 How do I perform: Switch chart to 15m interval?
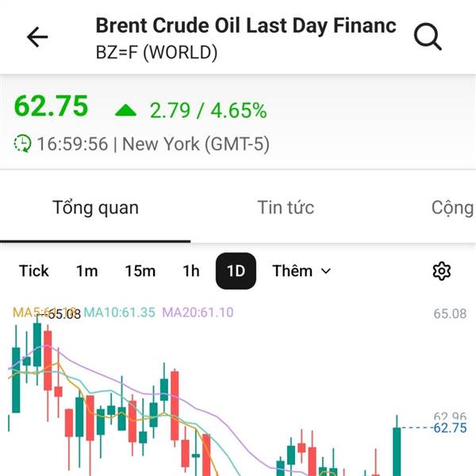click(x=140, y=271)
